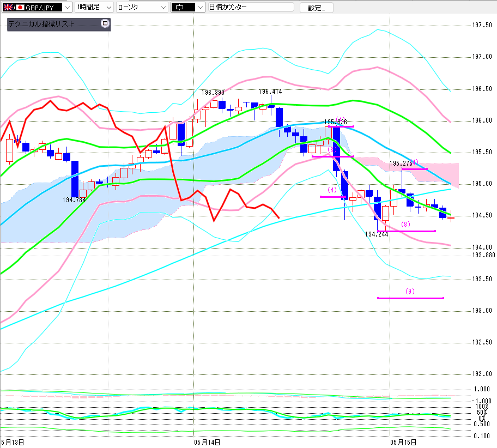The height and width of the screenshot is (448, 497).
Task: Click the 設定... button
Action: (x=316, y=8)
